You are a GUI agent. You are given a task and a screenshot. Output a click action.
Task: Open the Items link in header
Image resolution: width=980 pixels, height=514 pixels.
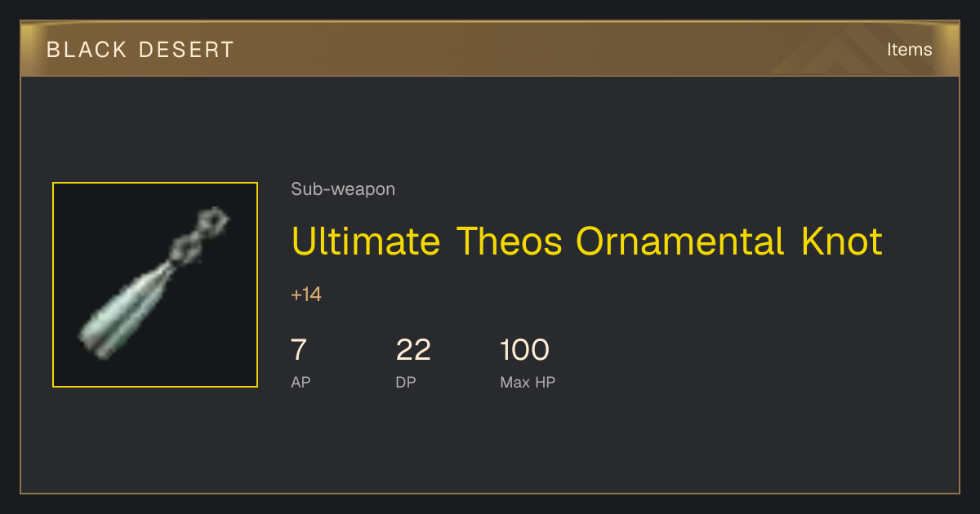909,50
